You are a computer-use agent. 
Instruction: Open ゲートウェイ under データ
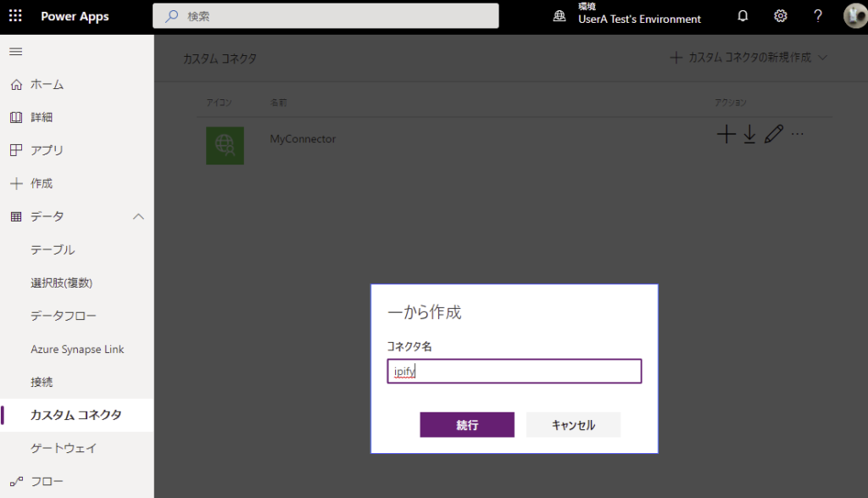click(63, 448)
